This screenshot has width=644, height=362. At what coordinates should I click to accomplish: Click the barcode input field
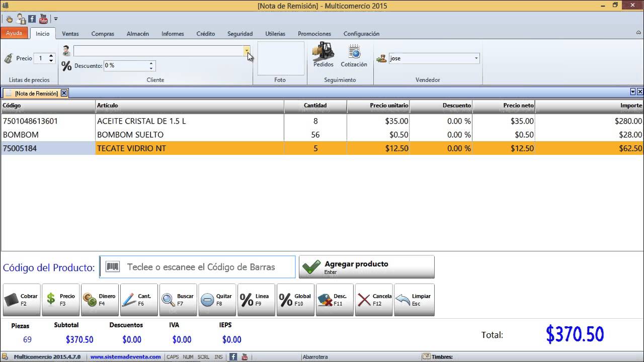pos(197,267)
